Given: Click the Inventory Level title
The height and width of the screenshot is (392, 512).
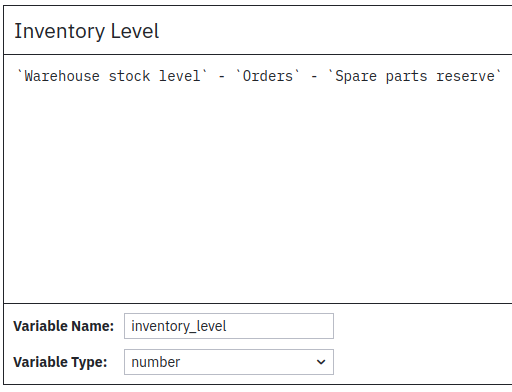Looking at the screenshot, I should click(x=87, y=31).
